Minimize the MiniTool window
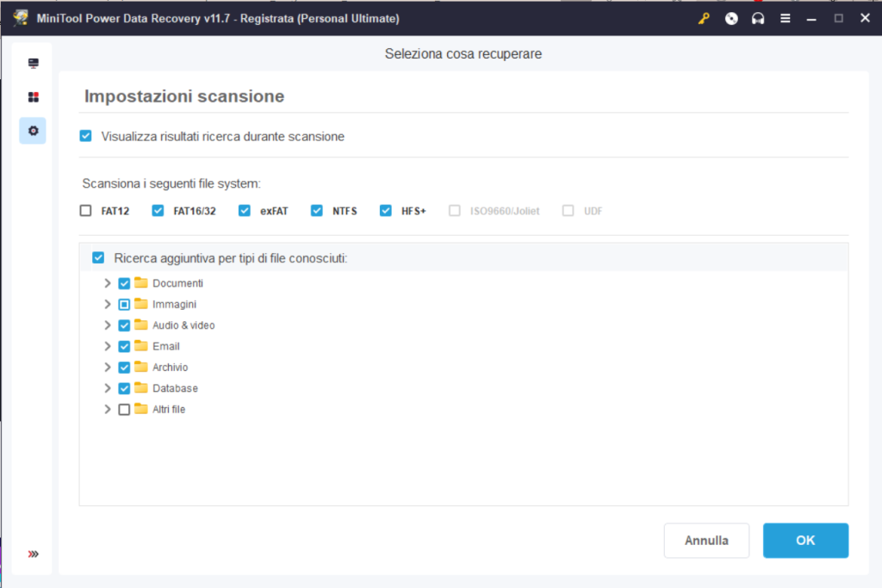 tap(811, 19)
